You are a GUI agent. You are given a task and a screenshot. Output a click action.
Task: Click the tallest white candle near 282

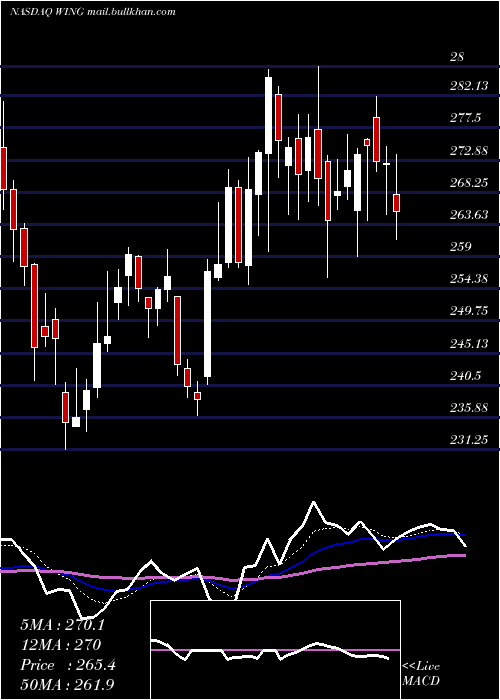tap(268, 116)
